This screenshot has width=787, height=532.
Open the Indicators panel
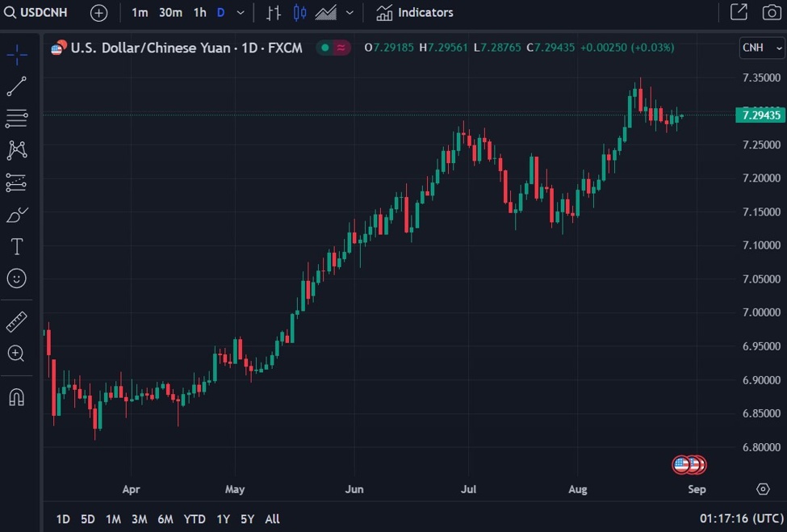(414, 12)
